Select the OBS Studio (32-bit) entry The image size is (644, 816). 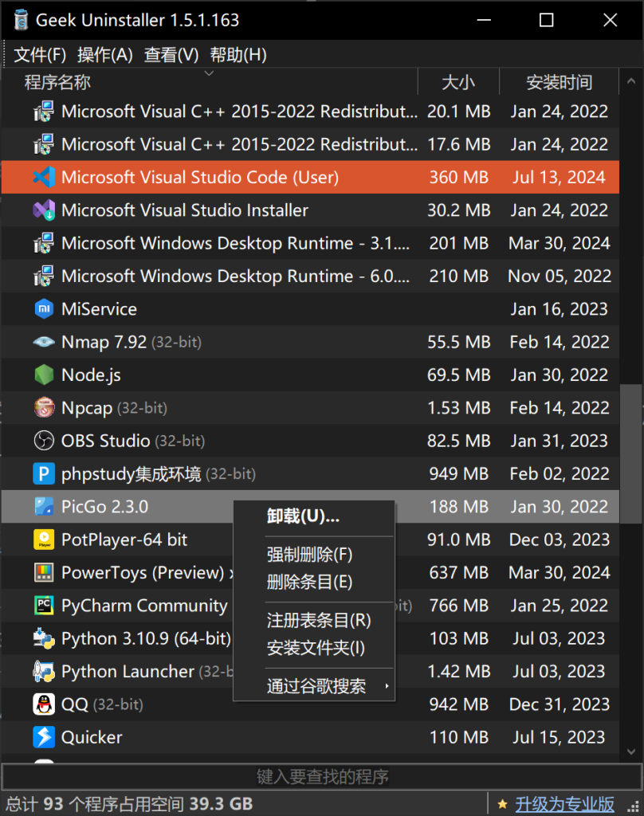(x=310, y=441)
